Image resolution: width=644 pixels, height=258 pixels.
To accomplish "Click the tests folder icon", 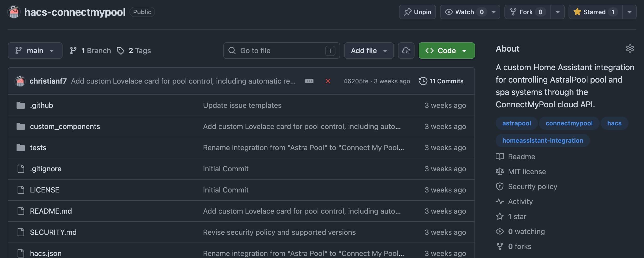I will click(21, 148).
